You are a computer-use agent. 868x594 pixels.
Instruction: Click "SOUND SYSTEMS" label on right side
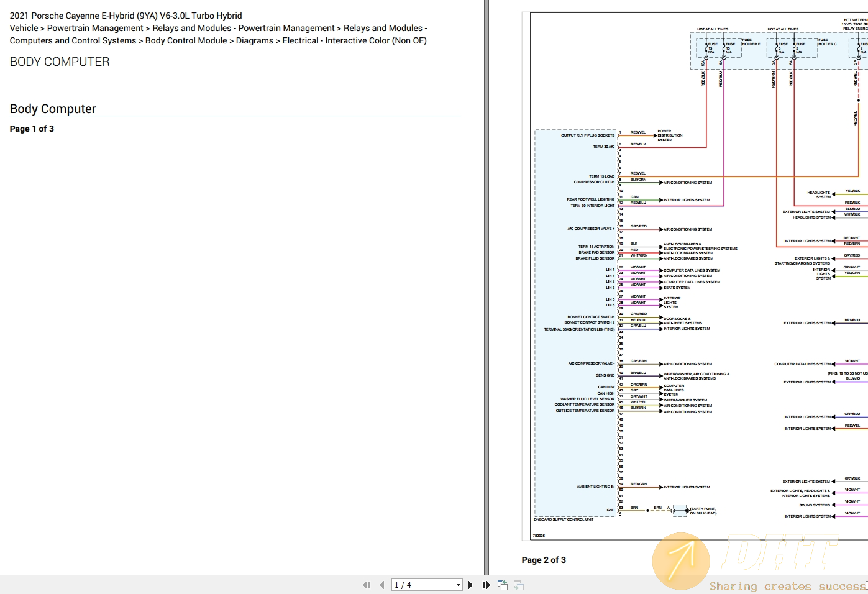pyautogui.click(x=815, y=505)
